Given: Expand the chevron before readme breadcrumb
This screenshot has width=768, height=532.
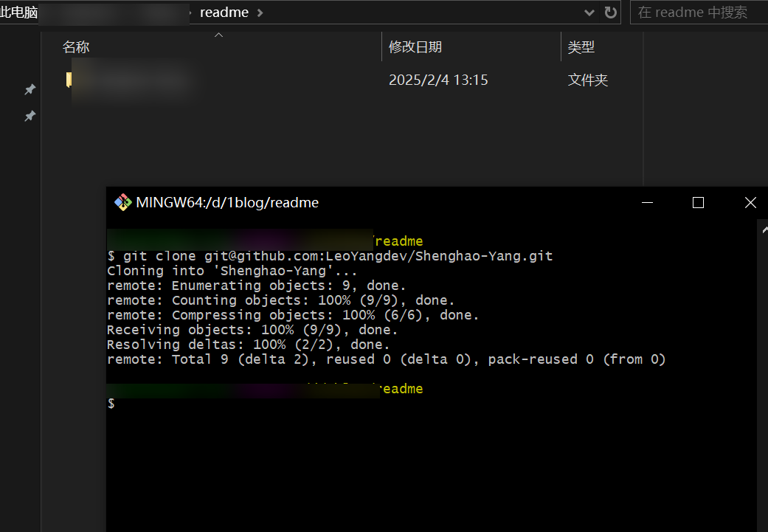Looking at the screenshot, I should tap(193, 13).
